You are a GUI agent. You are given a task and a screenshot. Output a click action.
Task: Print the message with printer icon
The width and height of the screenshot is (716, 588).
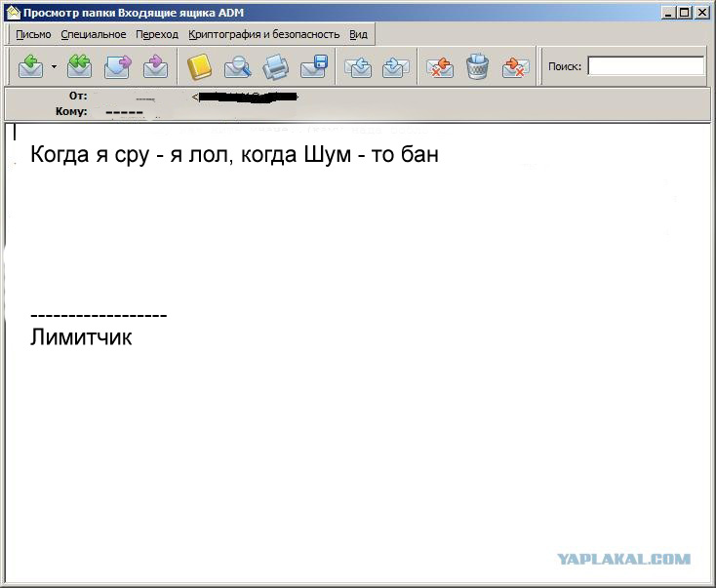[276, 66]
